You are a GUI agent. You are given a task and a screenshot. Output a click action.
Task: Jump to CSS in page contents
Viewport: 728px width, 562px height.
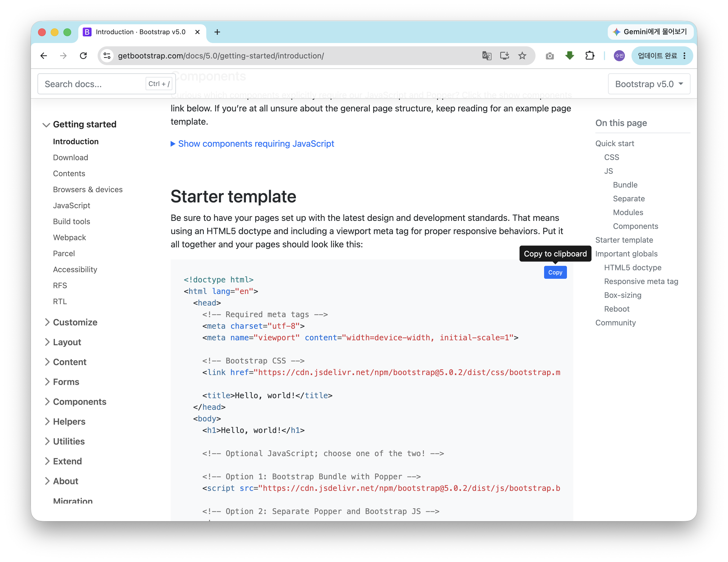point(611,157)
